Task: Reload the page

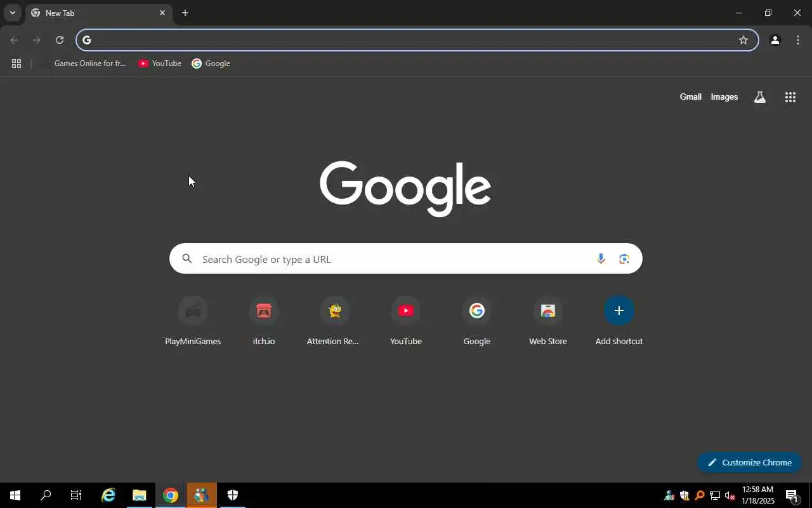Action: click(60, 40)
